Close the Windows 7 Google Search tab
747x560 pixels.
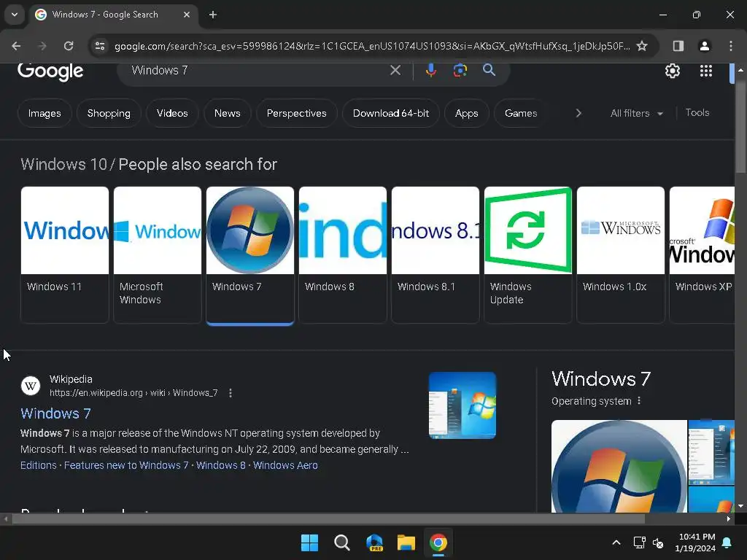187,15
